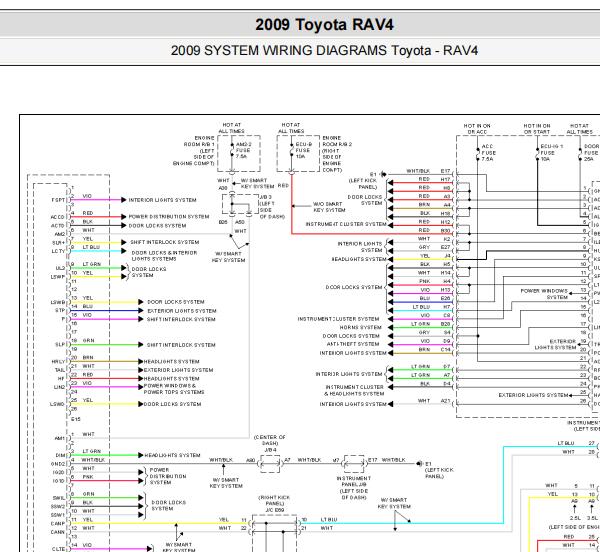Click the CANP pin label

point(58,524)
